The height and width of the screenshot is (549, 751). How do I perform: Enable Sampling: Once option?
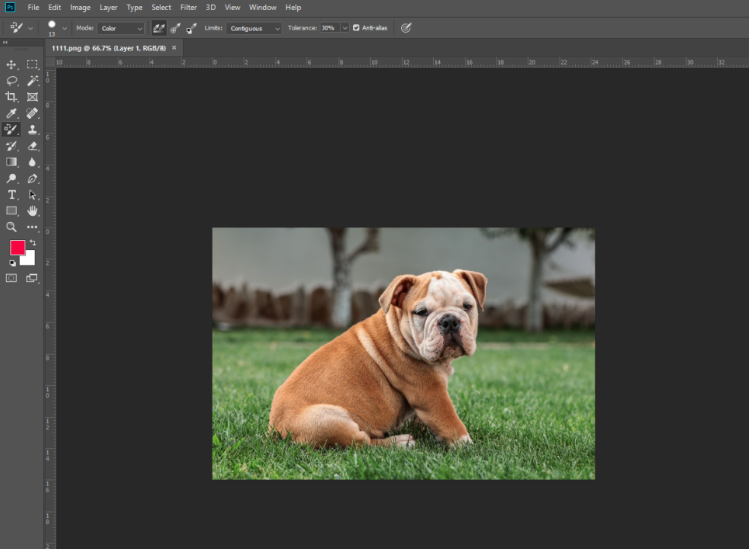click(x=175, y=28)
